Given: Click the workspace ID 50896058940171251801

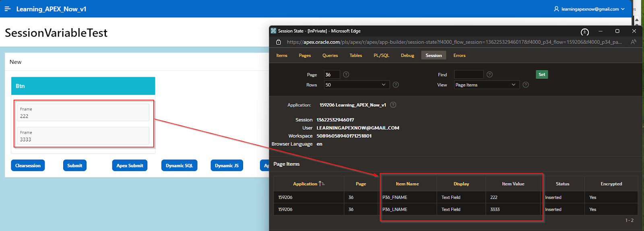Looking at the screenshot, I should [344, 136].
